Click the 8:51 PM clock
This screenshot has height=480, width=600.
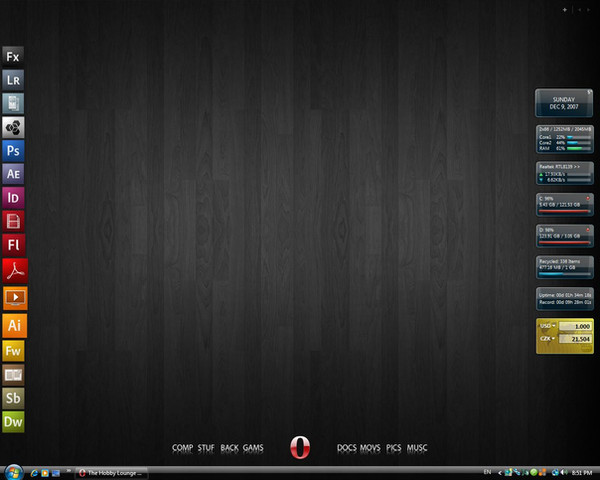582,473
